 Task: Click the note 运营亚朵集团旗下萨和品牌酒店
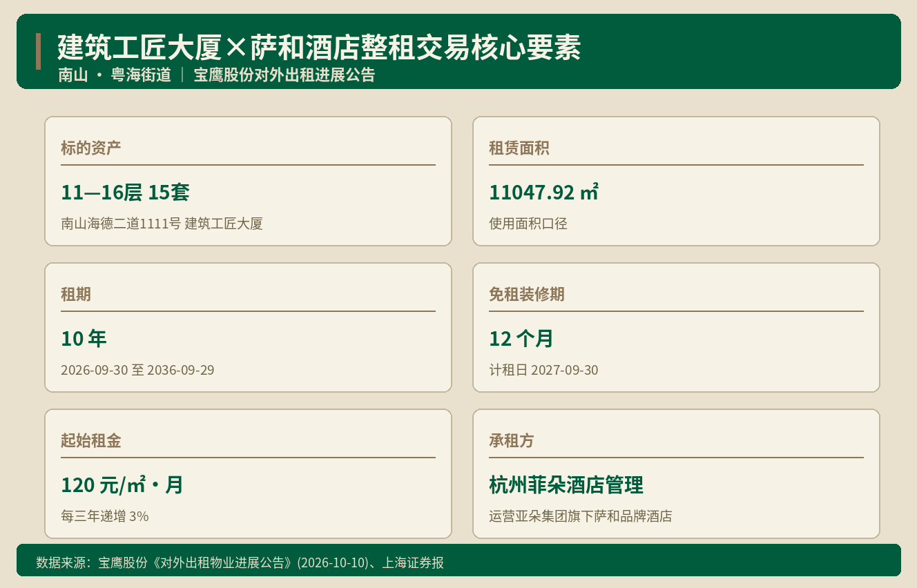(x=581, y=516)
